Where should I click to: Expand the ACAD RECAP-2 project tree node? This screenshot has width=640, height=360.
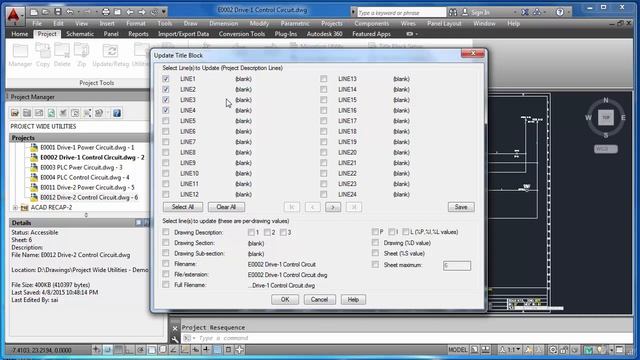[15, 207]
